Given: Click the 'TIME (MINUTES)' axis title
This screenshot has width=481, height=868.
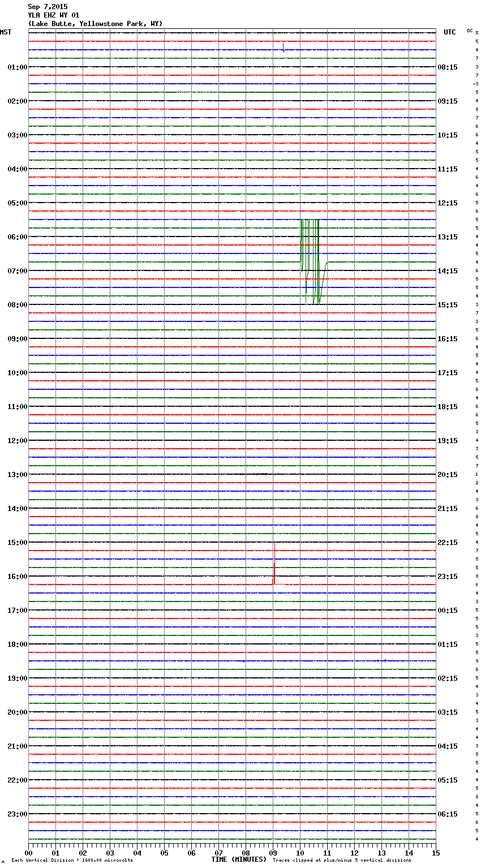Looking at the screenshot, I should tap(239, 860).
